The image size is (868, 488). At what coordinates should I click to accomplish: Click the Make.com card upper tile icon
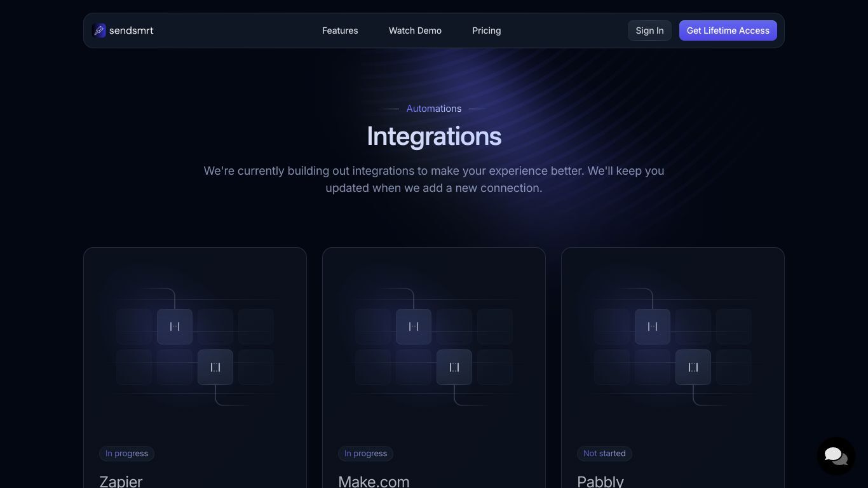[x=414, y=327]
